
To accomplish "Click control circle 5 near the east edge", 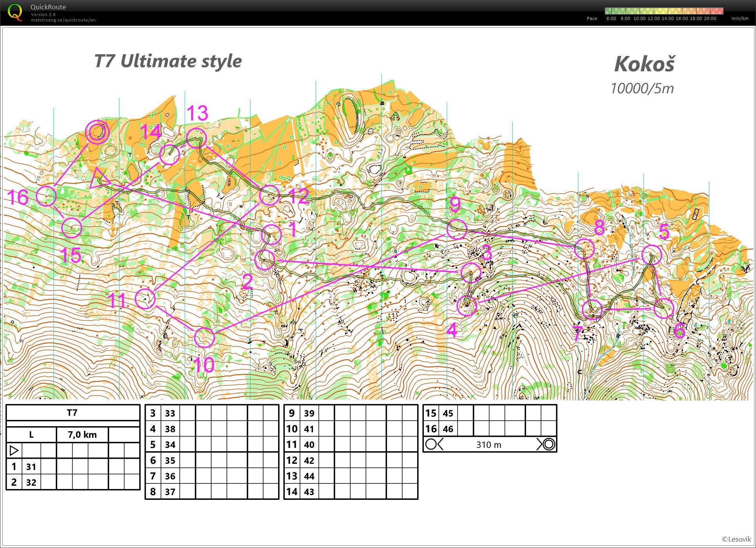I will [652, 254].
